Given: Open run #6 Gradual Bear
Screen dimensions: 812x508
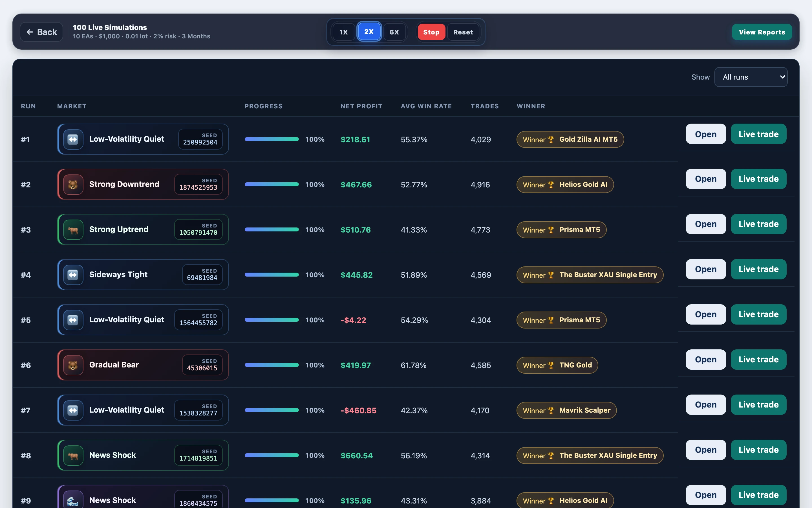Looking at the screenshot, I should click(706, 360).
